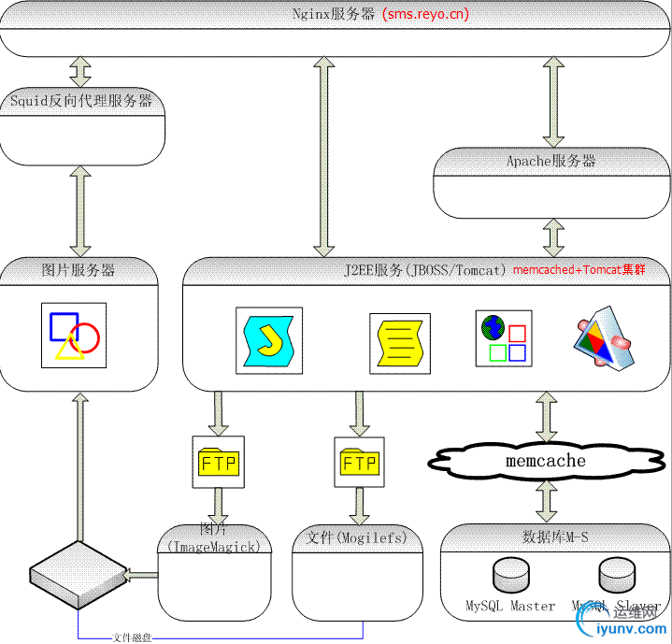Click the red sms.reyo.cn text
Viewport: 672px width, 644px height.
425,14
